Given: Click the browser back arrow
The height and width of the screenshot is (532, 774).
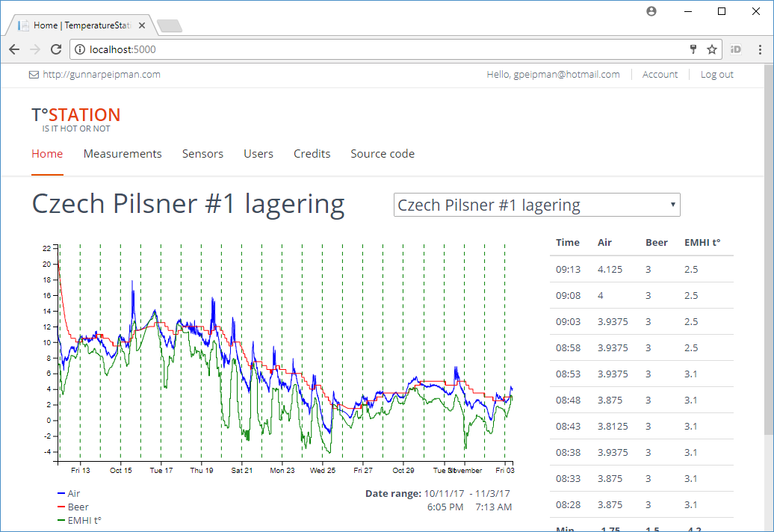Looking at the screenshot, I should click(14, 49).
